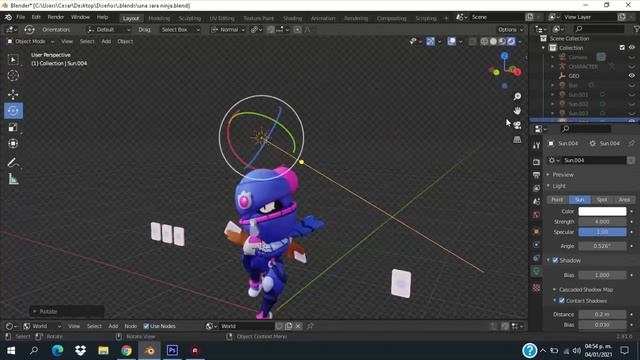Click the Z axis on the navigation gizmo
The width and height of the screenshot is (640, 360).
pos(504,56)
